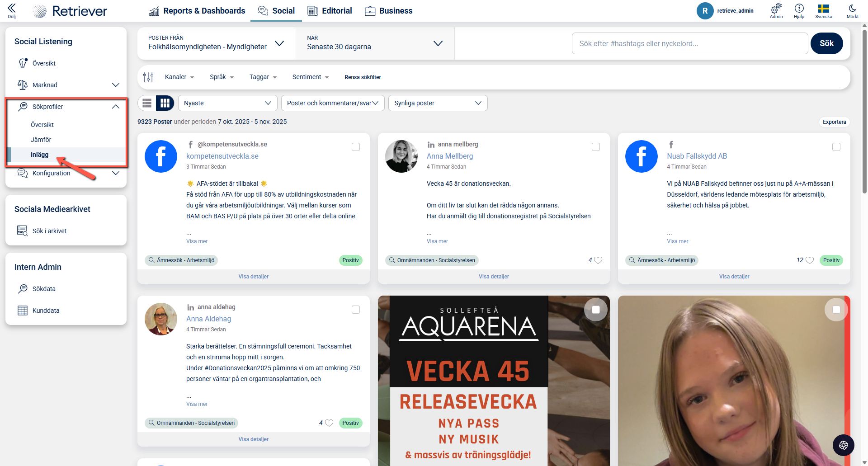Click Omnämnanden - Socialstyrelsen tag on Mellberg post

(432, 260)
